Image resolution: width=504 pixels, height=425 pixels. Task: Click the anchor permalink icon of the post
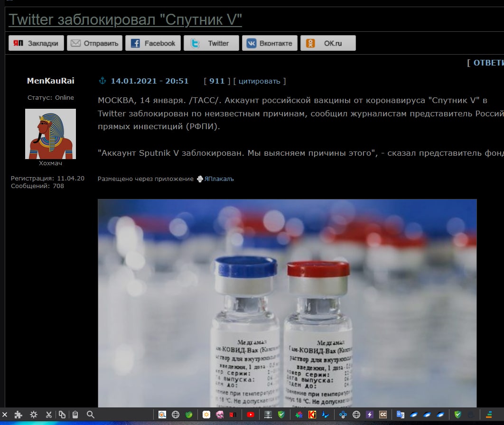(102, 80)
